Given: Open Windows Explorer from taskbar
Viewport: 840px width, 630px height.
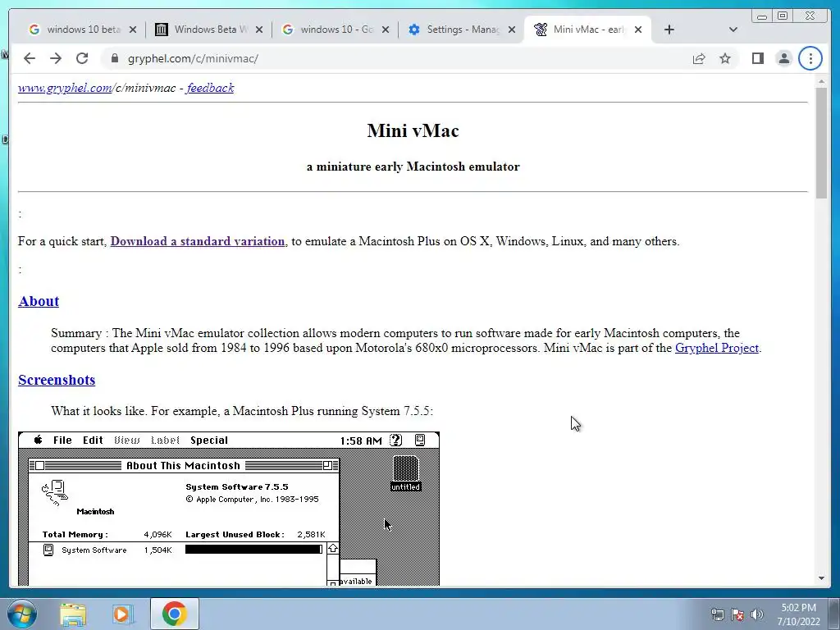Looking at the screenshot, I should tap(73, 614).
